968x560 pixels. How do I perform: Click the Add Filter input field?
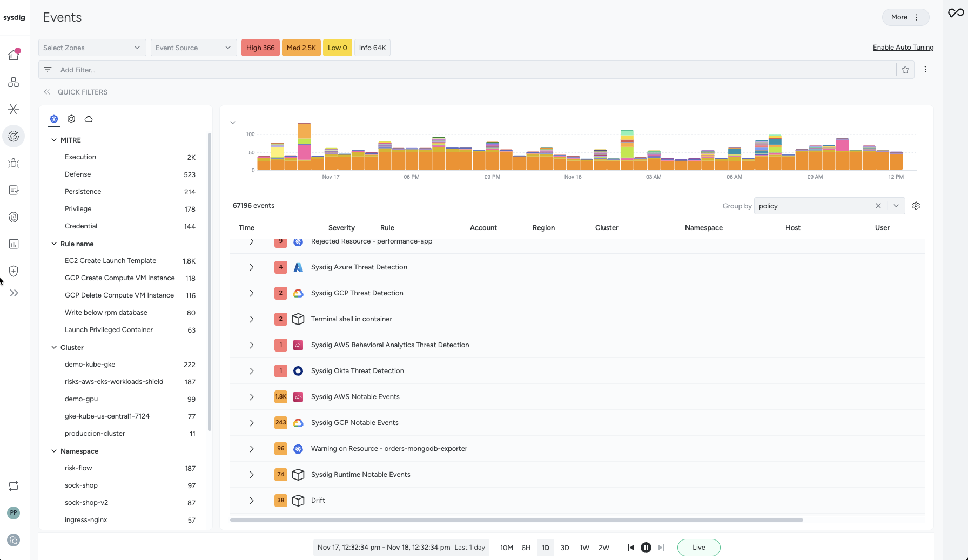pyautogui.click(x=475, y=70)
